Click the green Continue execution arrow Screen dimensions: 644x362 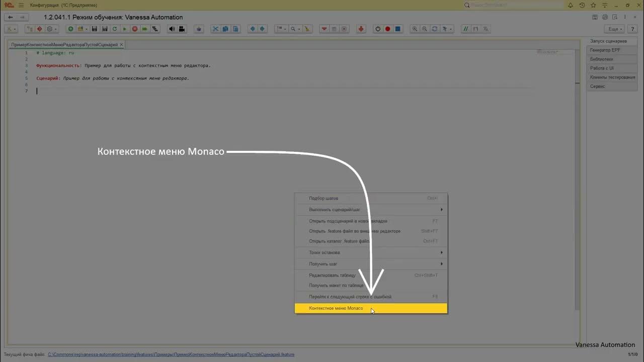144,29
